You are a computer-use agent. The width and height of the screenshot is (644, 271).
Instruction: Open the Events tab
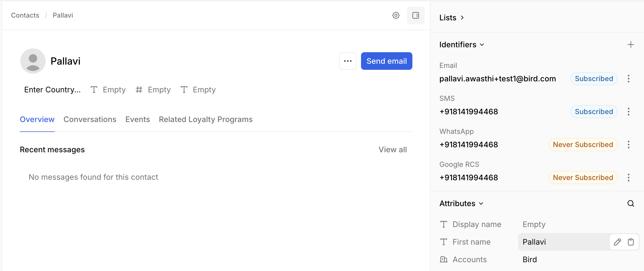click(x=137, y=119)
